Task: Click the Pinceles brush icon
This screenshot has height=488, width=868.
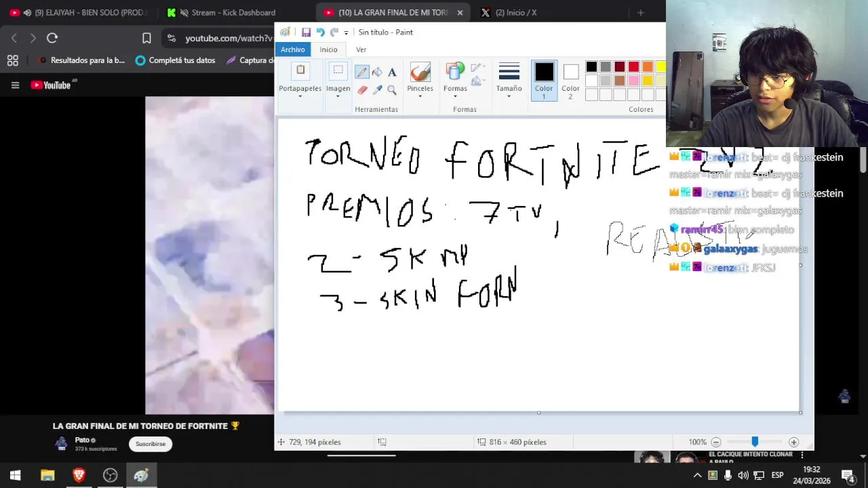Action: tap(420, 72)
